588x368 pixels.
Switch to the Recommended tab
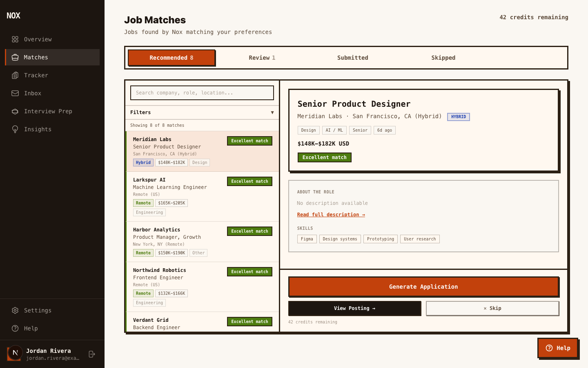[x=171, y=58]
